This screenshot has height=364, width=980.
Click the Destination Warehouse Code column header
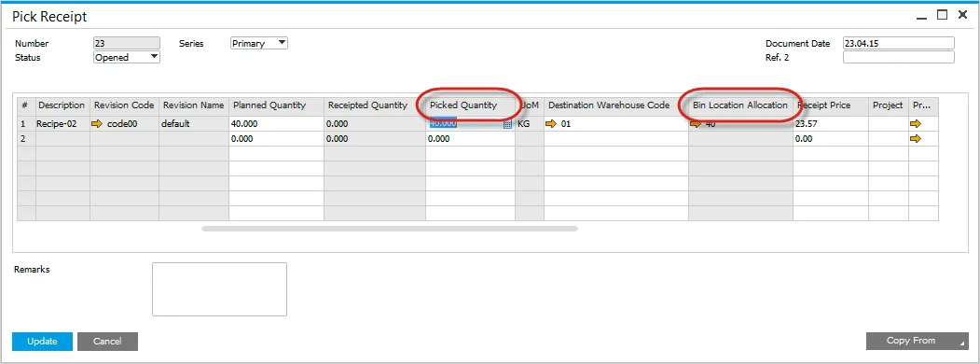pyautogui.click(x=616, y=105)
